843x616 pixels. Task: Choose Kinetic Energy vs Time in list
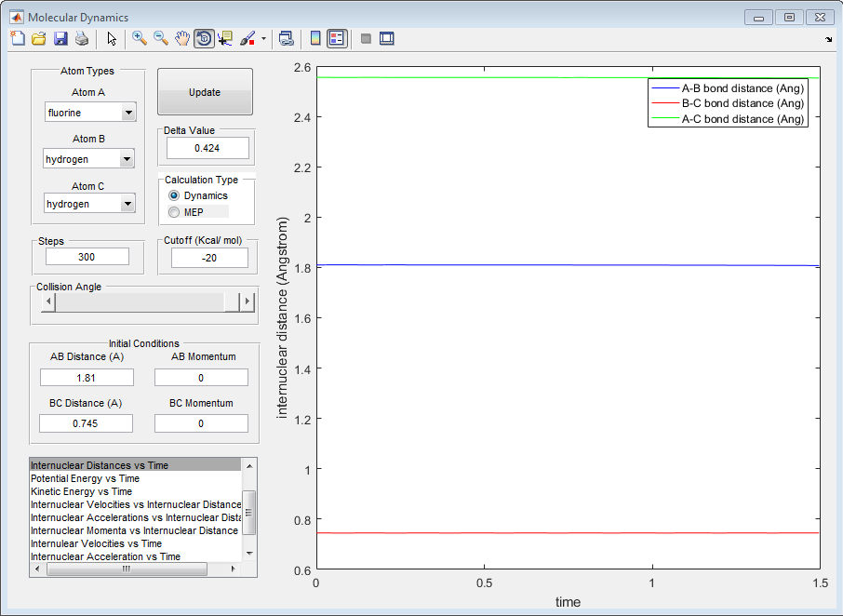(82, 491)
